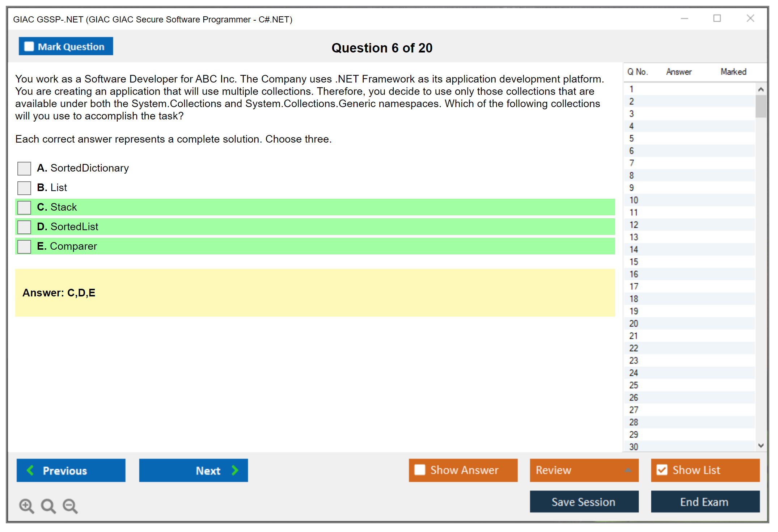Check option C Stack checkbox
Image resolution: width=778 pixels, height=532 pixels.
24,207
